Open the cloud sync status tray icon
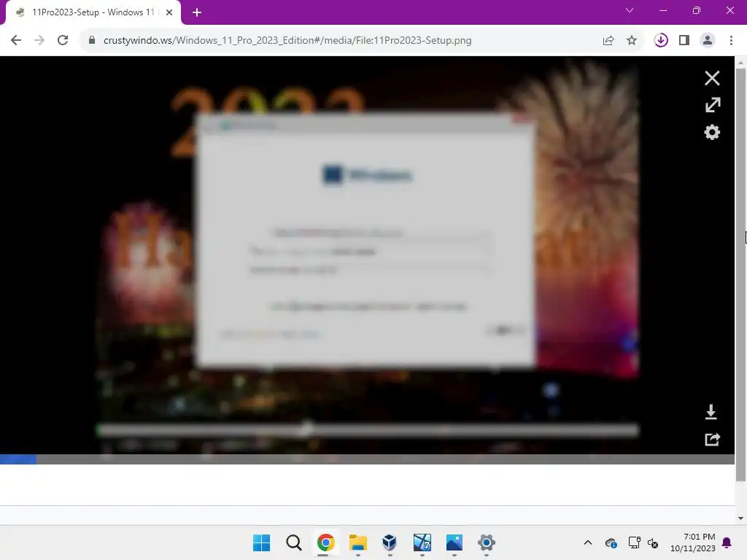747x560 pixels. click(x=611, y=542)
